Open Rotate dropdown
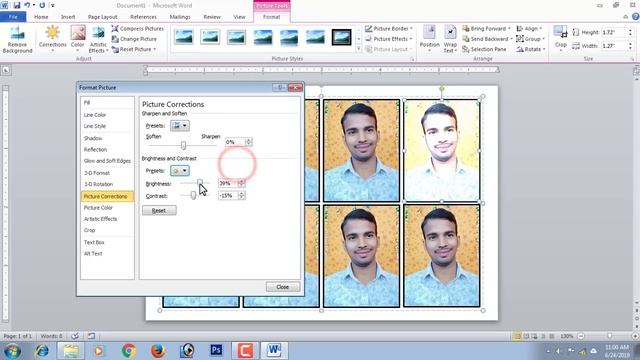 click(531, 49)
